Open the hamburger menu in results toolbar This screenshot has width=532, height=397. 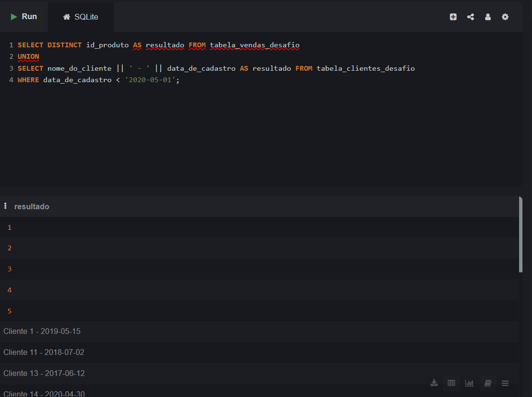[x=505, y=383]
